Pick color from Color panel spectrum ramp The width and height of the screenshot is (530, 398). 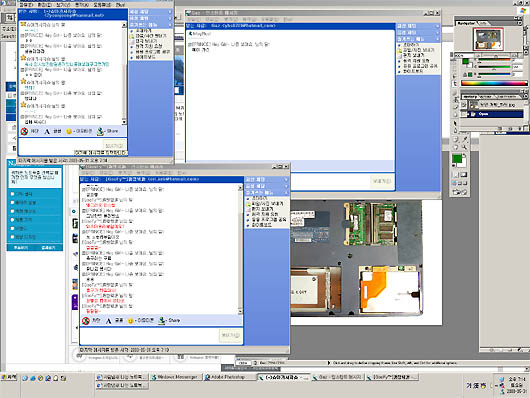click(494, 83)
